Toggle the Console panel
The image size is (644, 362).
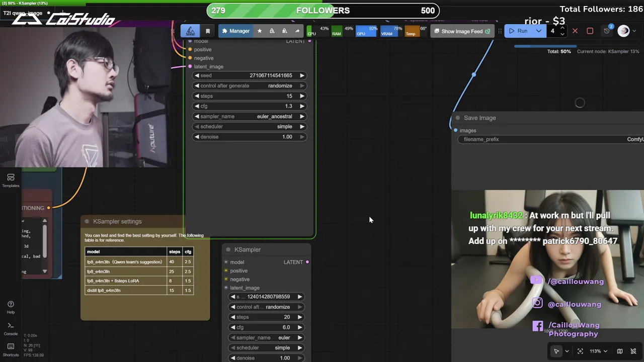11,329
